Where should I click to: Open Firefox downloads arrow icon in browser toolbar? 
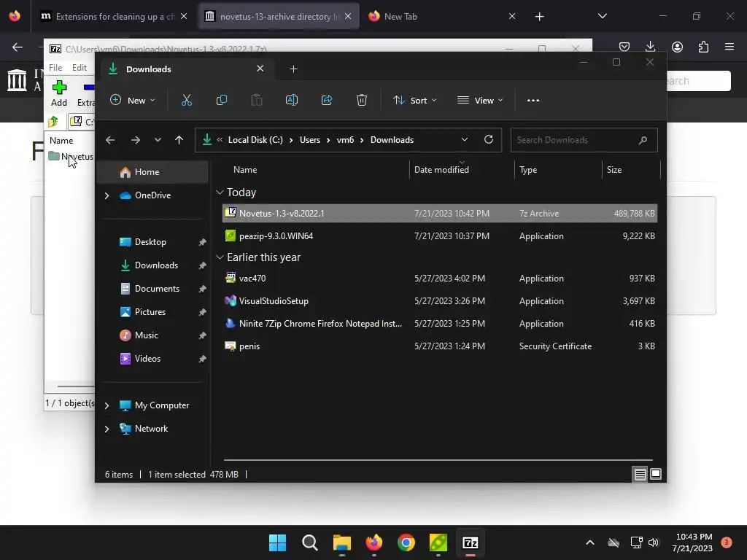coord(650,46)
